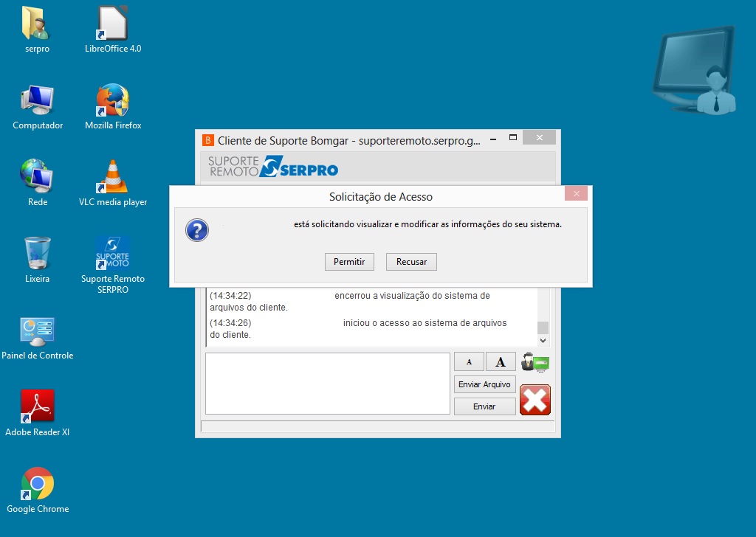Increase chat font size with large A
This screenshot has height=537, width=756.
tap(501, 361)
